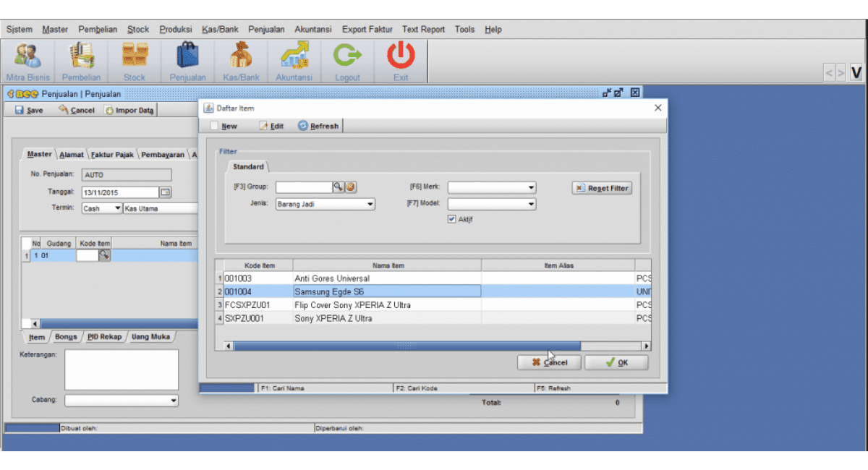Click the minimize icon of Penjualan internal window
This screenshot has height=470, width=868.
click(607, 93)
